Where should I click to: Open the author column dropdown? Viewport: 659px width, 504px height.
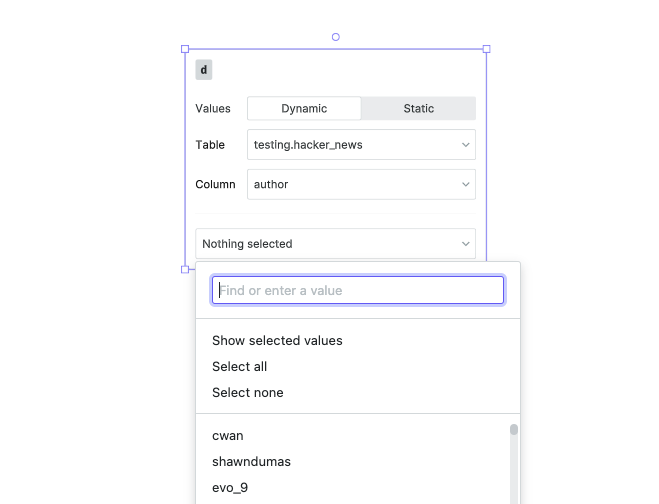point(361,184)
